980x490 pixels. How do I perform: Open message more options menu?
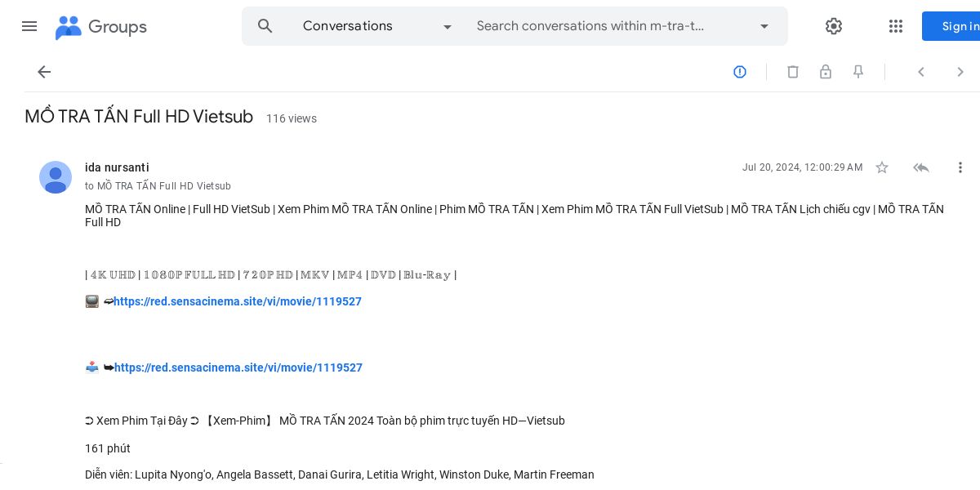pos(960,167)
